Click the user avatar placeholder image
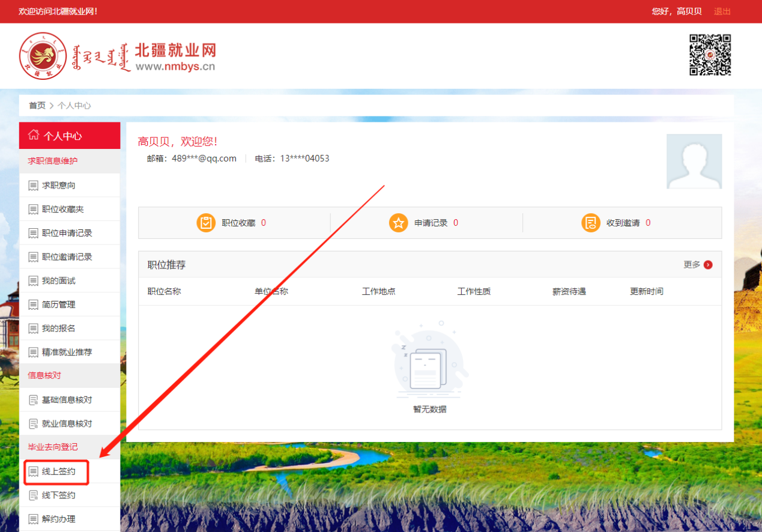 tap(694, 162)
